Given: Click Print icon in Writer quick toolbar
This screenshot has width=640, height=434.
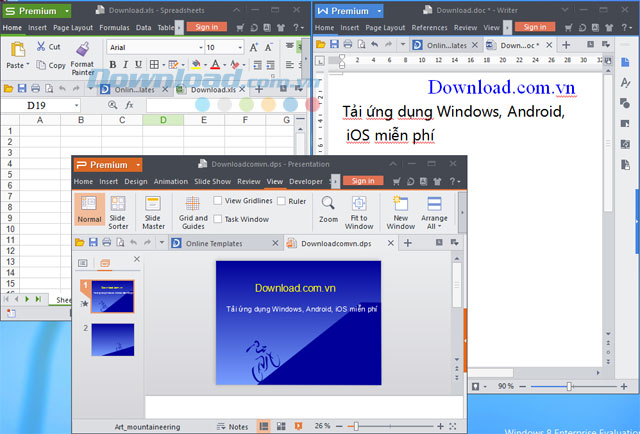Looking at the screenshot, I should tap(348, 44).
